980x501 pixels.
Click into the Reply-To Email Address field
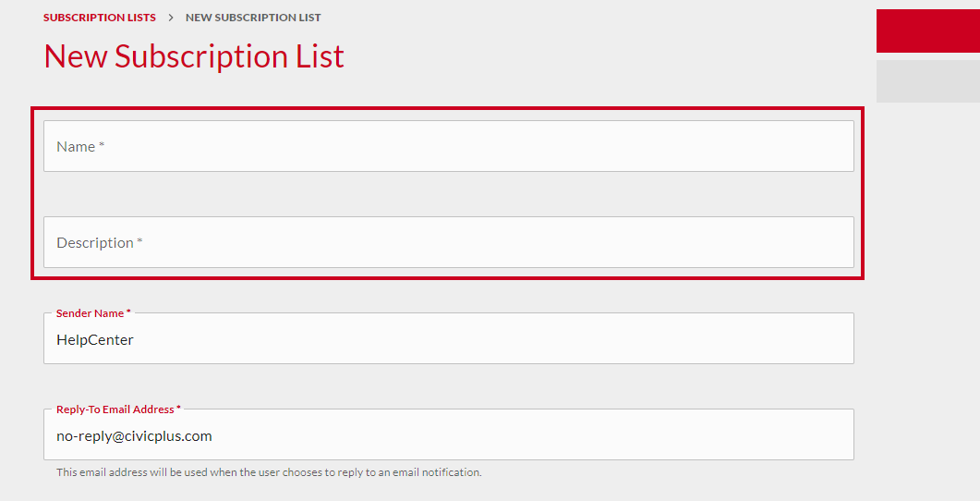coord(449,434)
